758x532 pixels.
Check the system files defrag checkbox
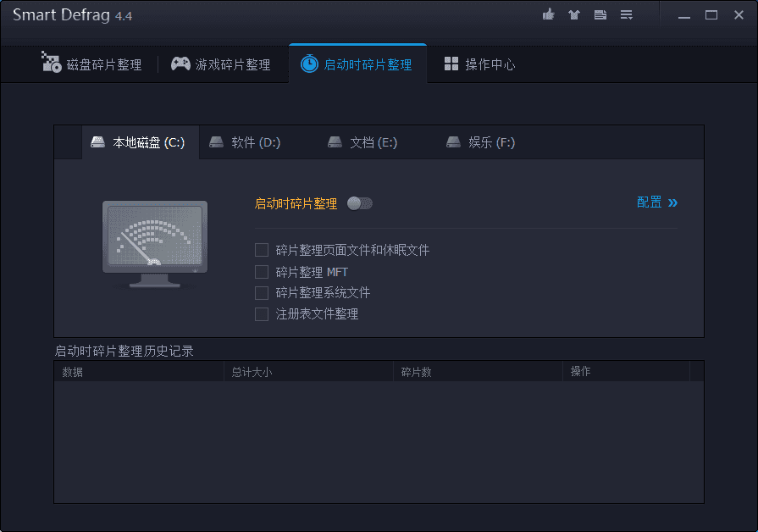click(x=262, y=292)
